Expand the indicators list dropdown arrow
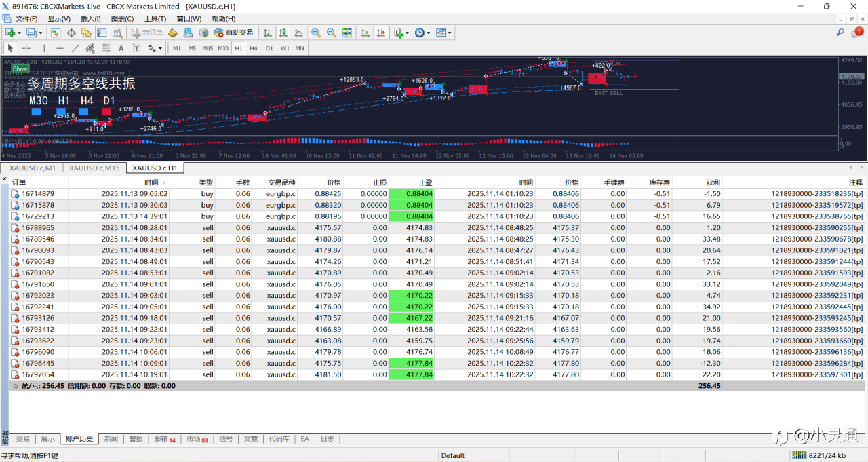 (408, 33)
